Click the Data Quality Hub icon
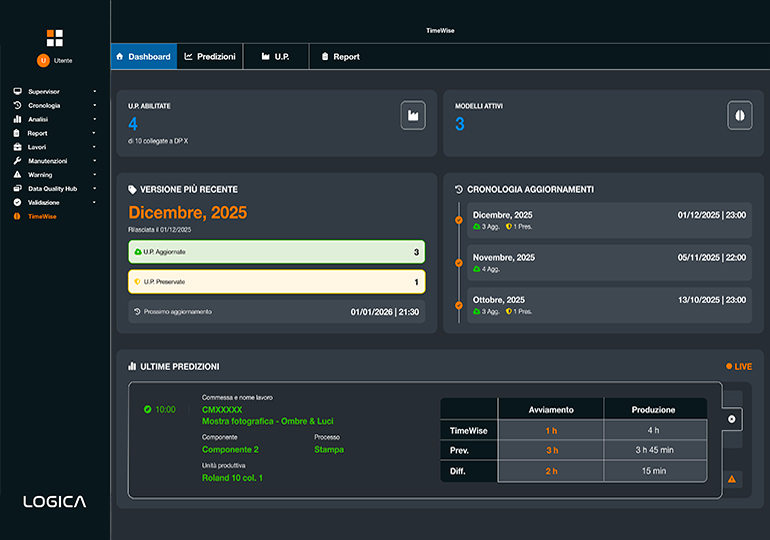The image size is (770, 540). tap(17, 189)
